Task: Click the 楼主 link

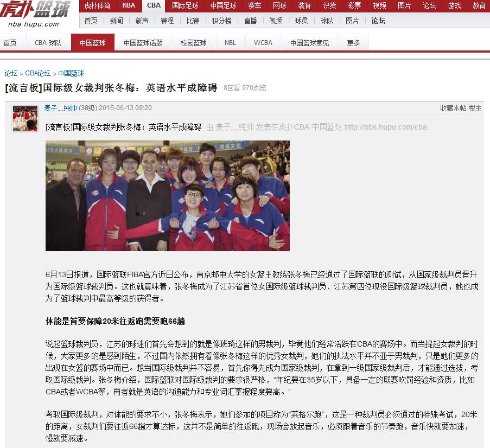Action: coord(475,108)
